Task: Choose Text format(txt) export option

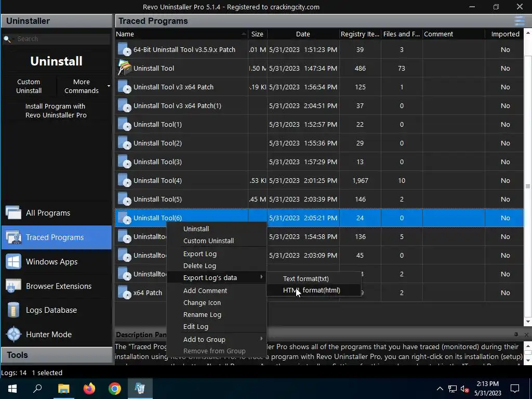Action: 314,278
